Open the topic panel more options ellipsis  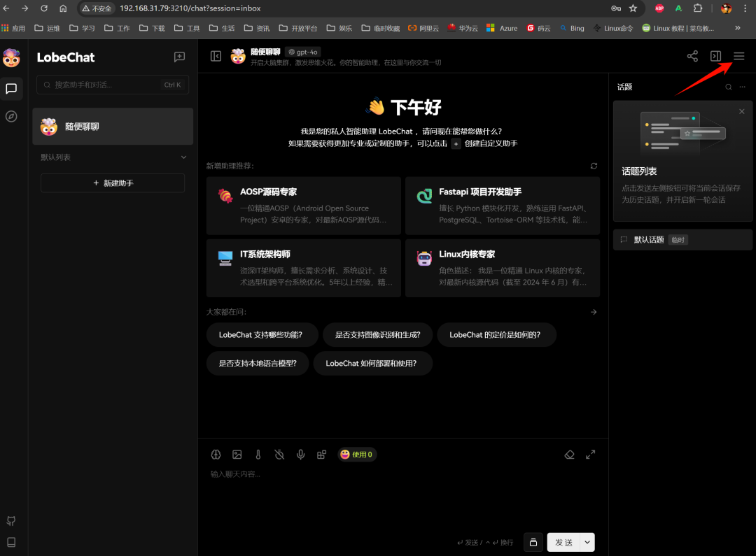(x=743, y=87)
